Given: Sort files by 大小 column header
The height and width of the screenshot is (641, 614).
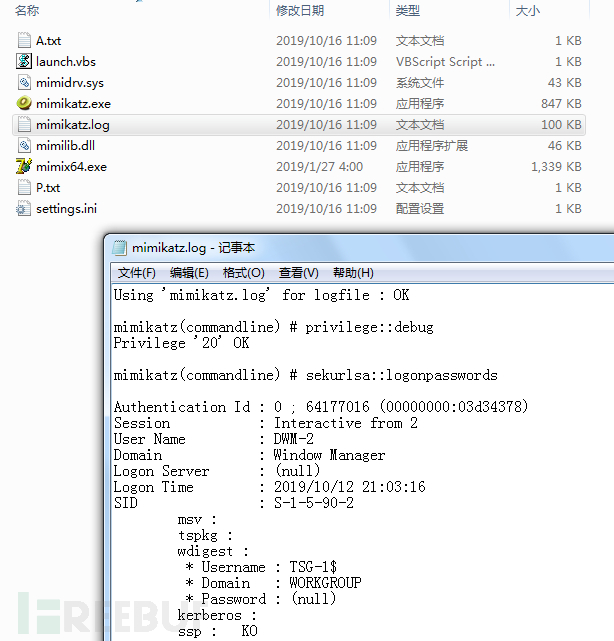Looking at the screenshot, I should click(526, 11).
